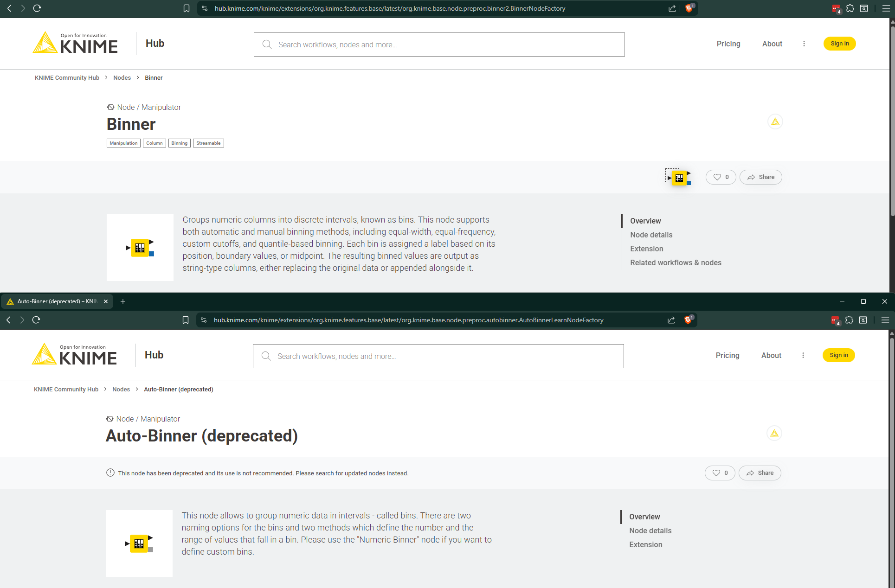This screenshot has width=895, height=588.
Task: Select Extension in the Auto-Binner side navigation
Action: click(645, 544)
